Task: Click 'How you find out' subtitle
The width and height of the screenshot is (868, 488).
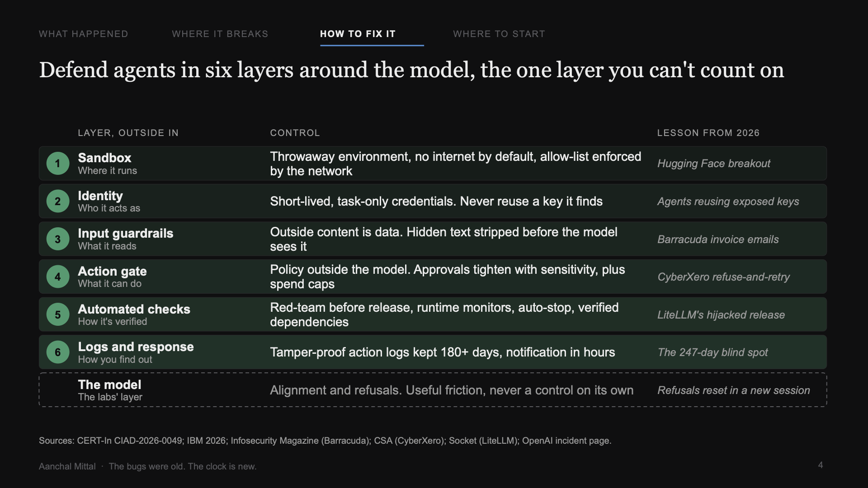Action: (115, 360)
